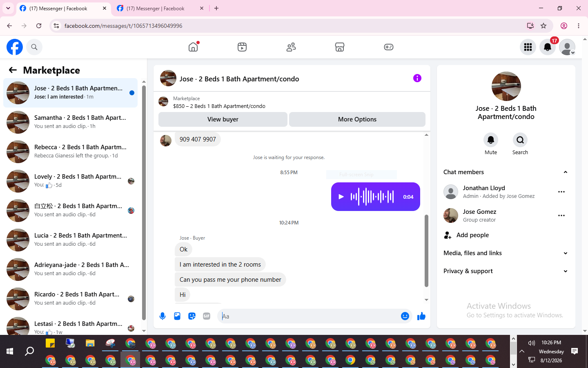Open the Windows notification center
The width and height of the screenshot is (588, 368).
pos(575,351)
